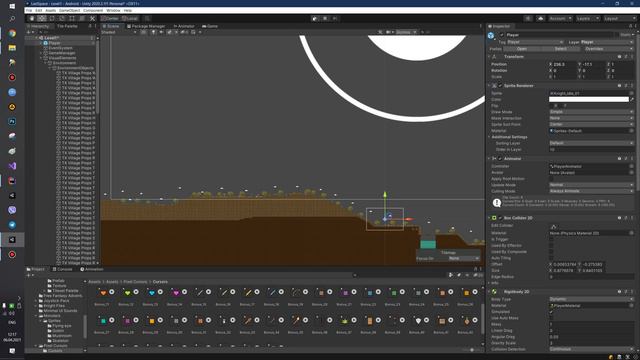Click the Controller object picker circle
640x360 pixels.
pyautogui.click(x=631, y=167)
